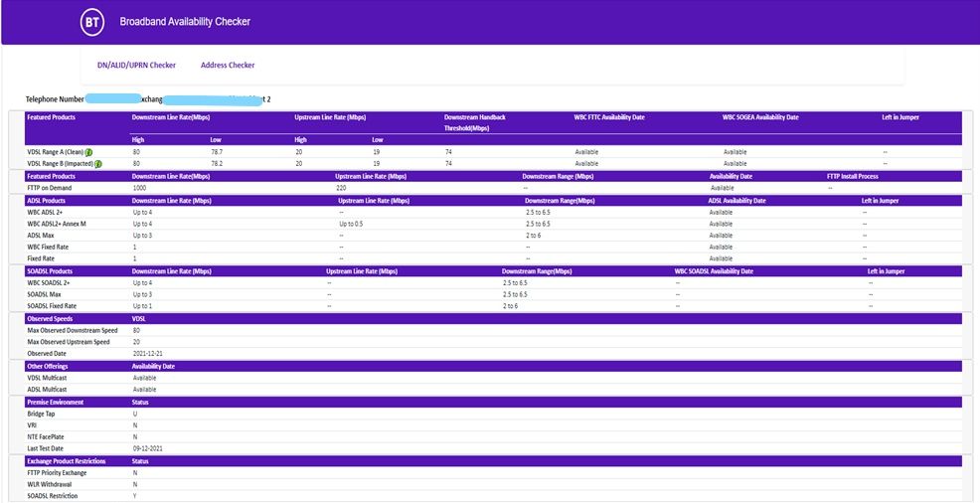The width and height of the screenshot is (980, 503).
Task: Click the WBC ADSL 2+ product row
Action: tap(47, 212)
